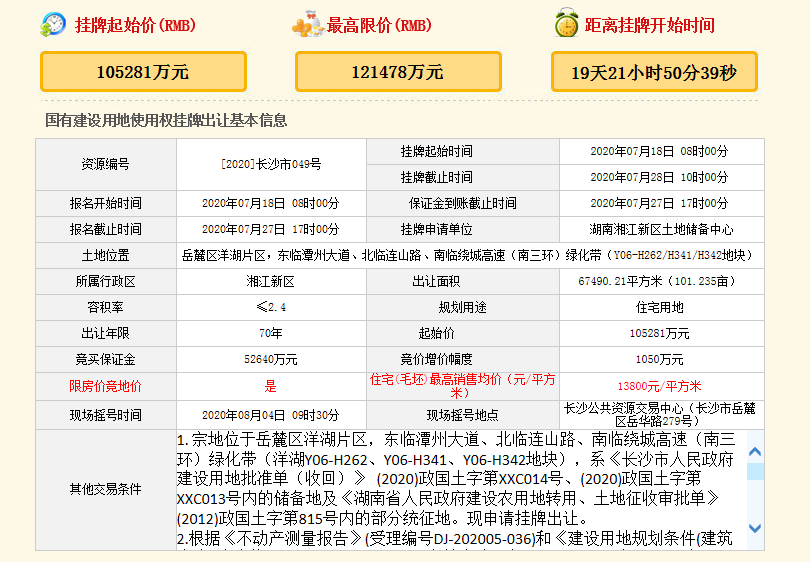The height and width of the screenshot is (562, 810).
Task: Click the heading 挂牌起始价(RMB)
Action: [x=135, y=25]
